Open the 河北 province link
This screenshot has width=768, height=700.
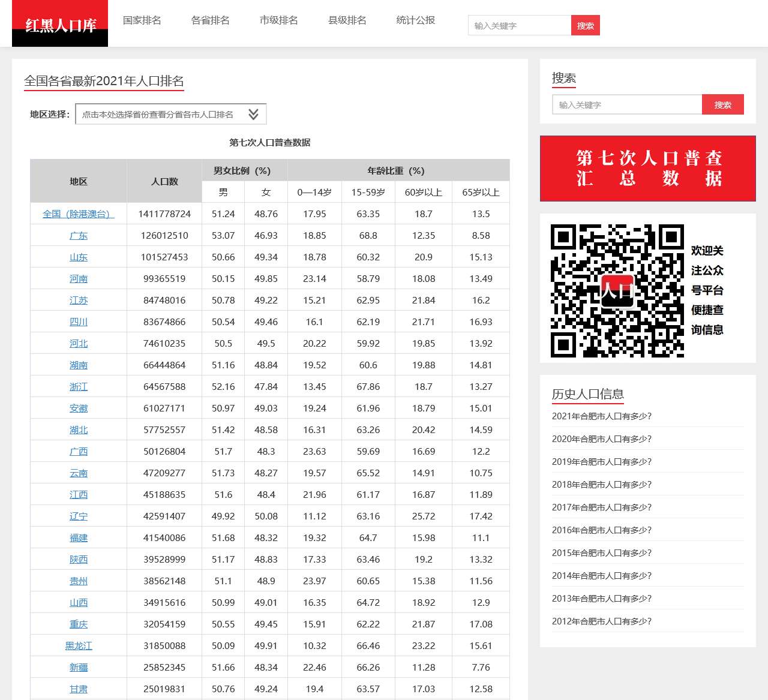[79, 344]
